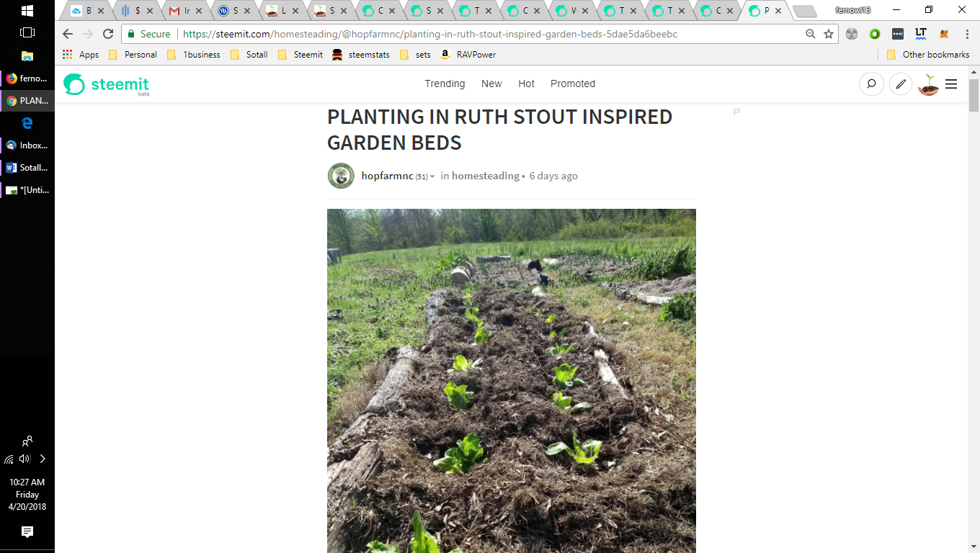The width and height of the screenshot is (980, 553).
Task: Open the Sotall bookmarks folder
Action: [x=249, y=55]
